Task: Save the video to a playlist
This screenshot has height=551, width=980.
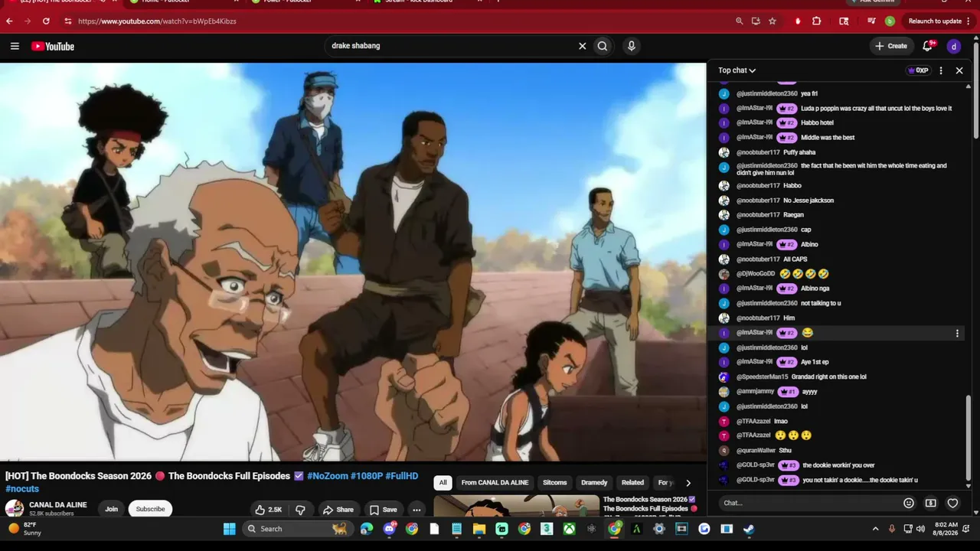Action: 383,510
